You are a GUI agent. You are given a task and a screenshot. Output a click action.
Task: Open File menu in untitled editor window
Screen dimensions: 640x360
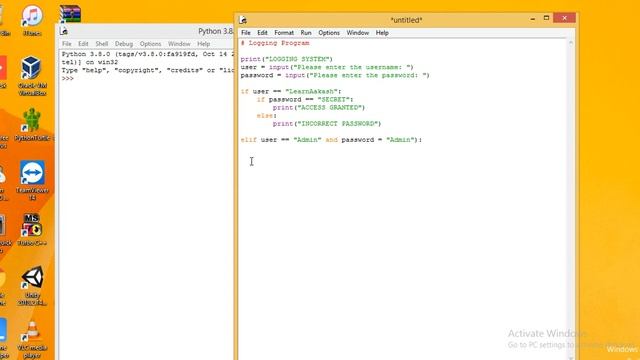click(246, 33)
